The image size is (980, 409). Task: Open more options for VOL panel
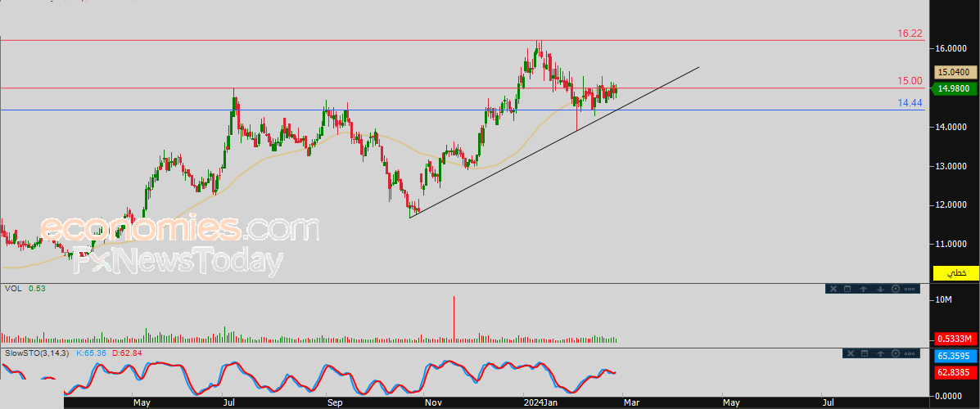(910, 289)
